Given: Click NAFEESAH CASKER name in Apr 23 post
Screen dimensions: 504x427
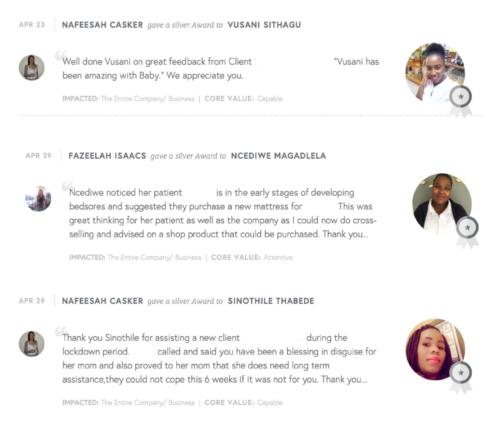Looking at the screenshot, I should coord(103,25).
